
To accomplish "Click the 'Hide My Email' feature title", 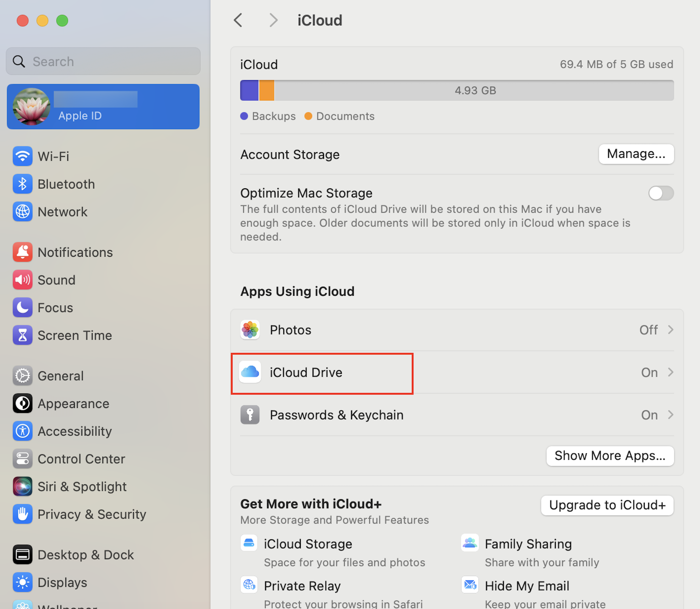I will coord(527,585).
